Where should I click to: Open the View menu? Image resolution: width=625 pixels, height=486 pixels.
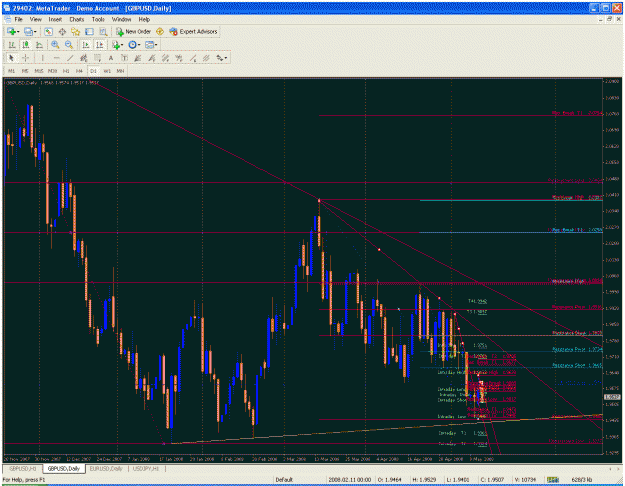click(35, 19)
